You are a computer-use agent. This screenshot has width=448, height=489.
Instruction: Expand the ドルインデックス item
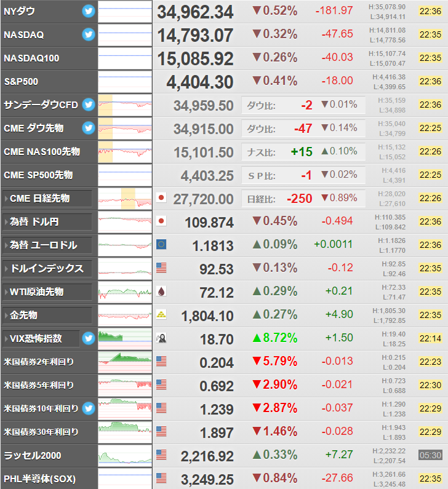tap(47, 269)
